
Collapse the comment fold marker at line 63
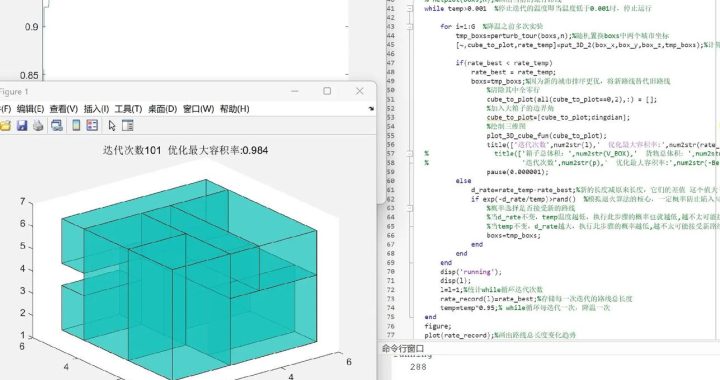pos(410,208)
